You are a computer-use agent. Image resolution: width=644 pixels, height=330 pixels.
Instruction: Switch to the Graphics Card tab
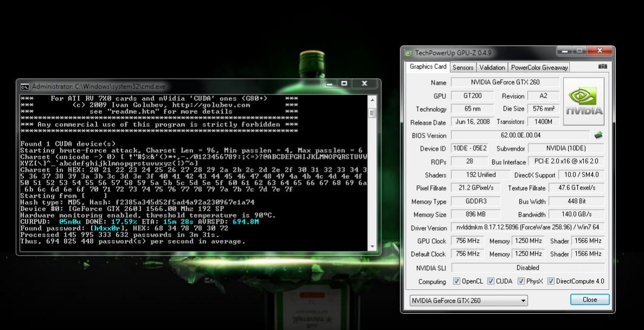click(428, 67)
